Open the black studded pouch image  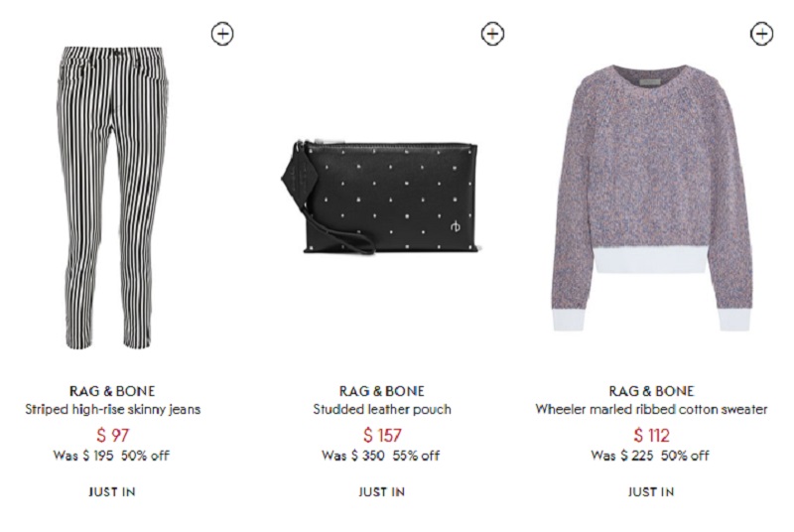tap(379, 198)
